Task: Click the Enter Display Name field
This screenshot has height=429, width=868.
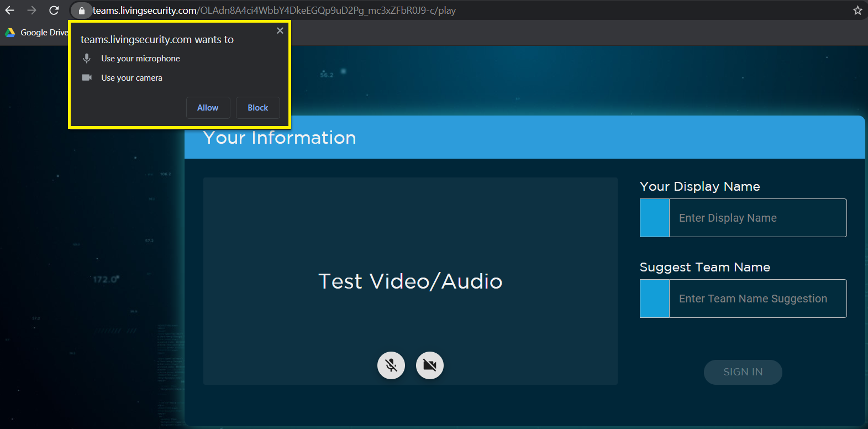Action: pyautogui.click(x=743, y=218)
